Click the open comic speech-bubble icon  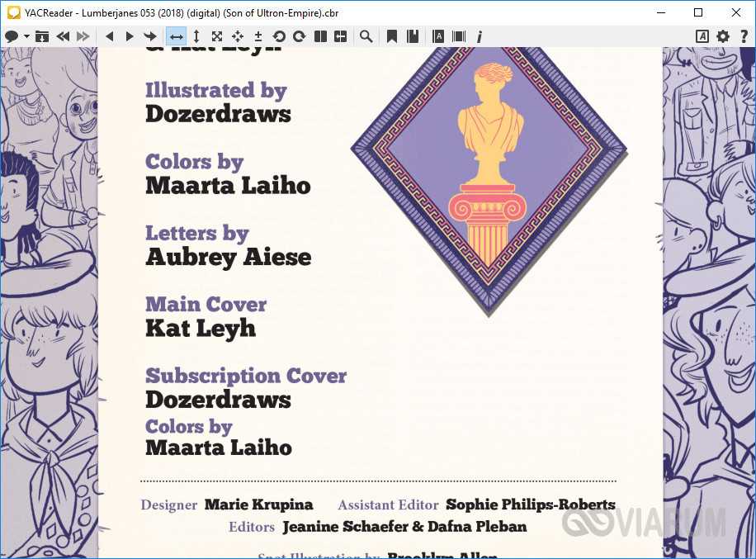(x=12, y=36)
